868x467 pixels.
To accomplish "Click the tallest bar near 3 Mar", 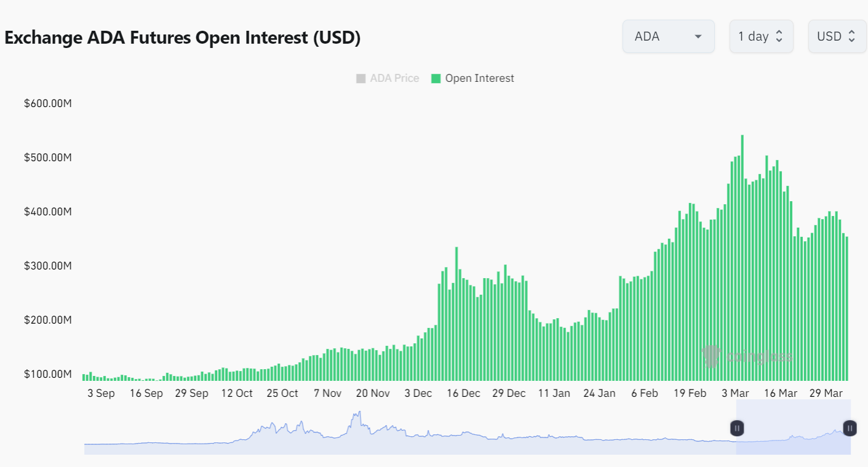I will point(743,258).
